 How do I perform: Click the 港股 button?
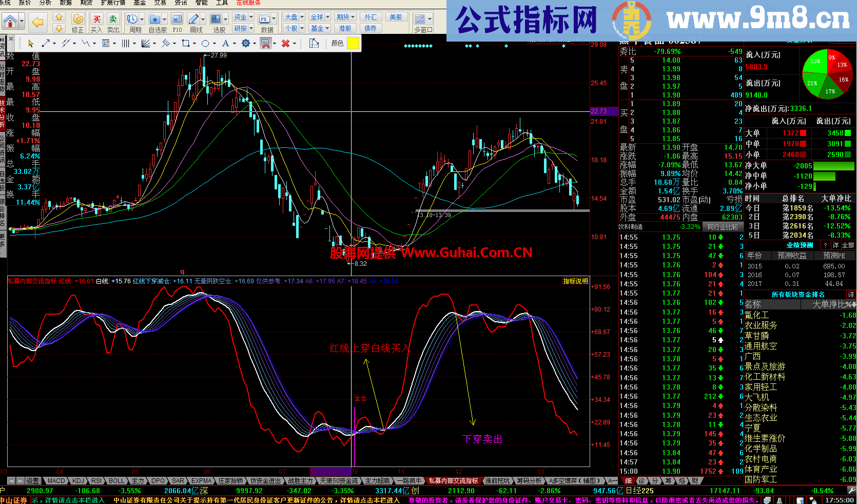point(345,28)
